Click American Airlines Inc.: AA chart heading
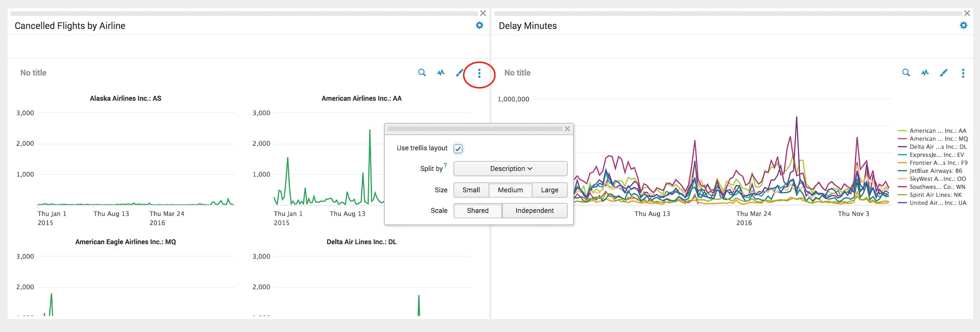980x332 pixels. [x=361, y=98]
